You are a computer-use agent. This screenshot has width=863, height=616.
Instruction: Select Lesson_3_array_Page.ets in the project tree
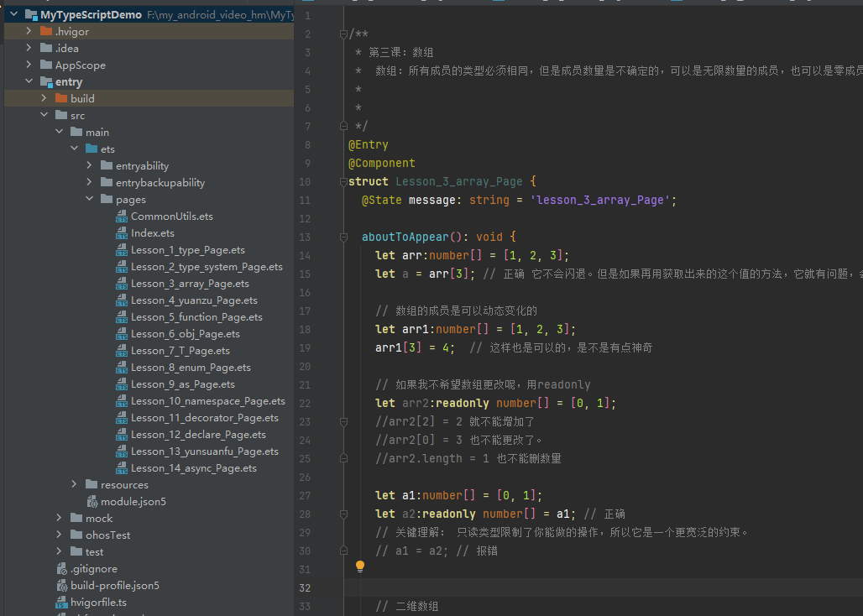click(x=190, y=284)
